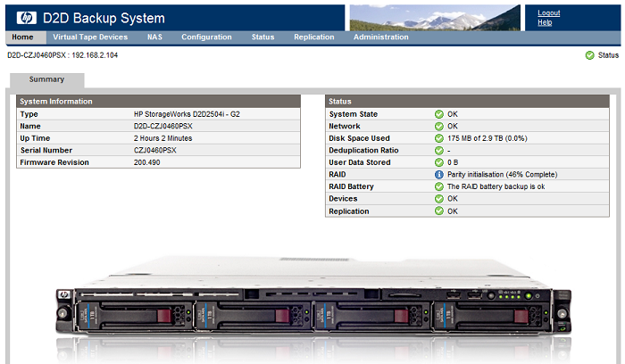Click the Firmware Revision value 200.490
The width and height of the screenshot is (625, 364).
[x=146, y=162]
